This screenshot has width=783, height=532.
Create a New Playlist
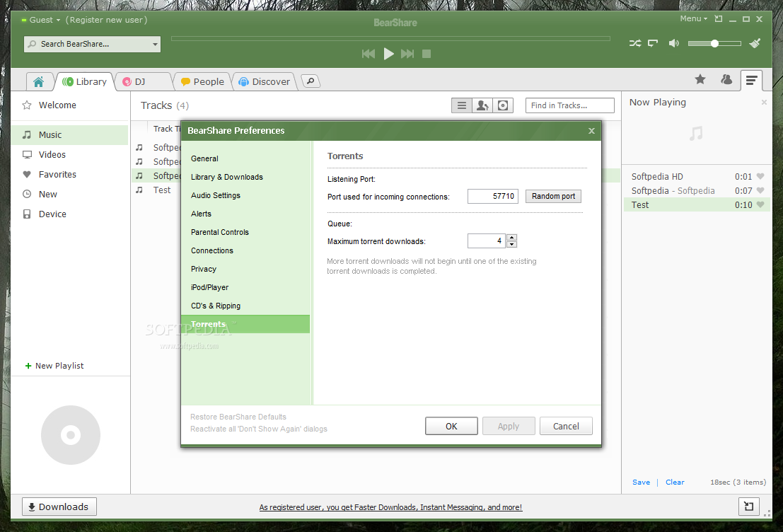54,366
